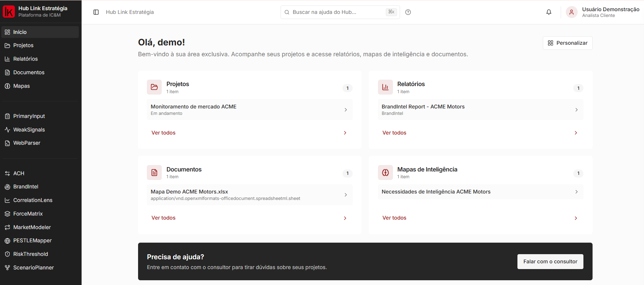Open Mapa Demo ACME Motors.xlsx document
The width and height of the screenshot is (644, 285).
pyautogui.click(x=250, y=195)
